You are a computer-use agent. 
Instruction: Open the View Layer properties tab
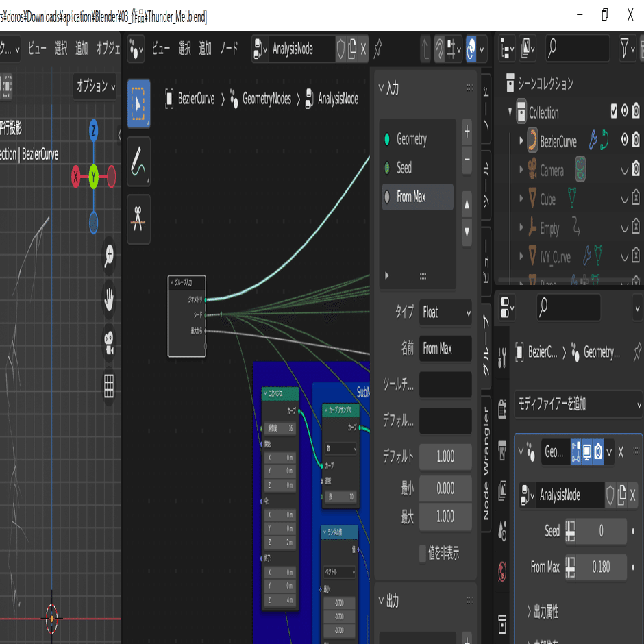502,491
